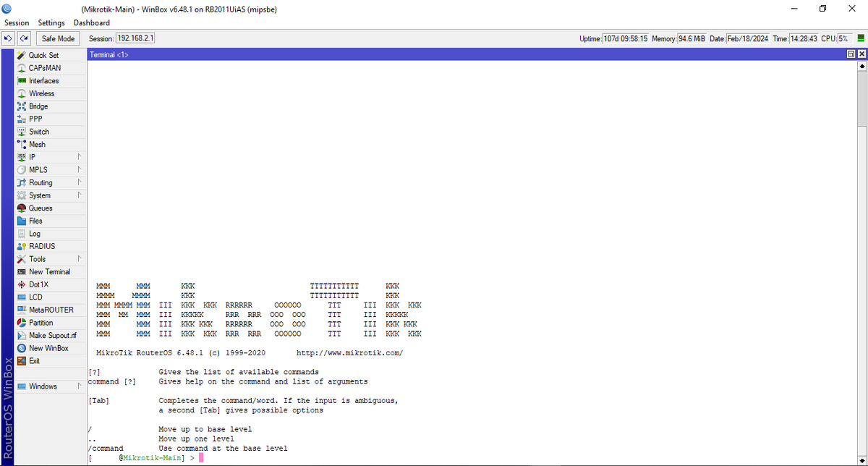
Task: Open the Partition icon
Action: [22, 323]
